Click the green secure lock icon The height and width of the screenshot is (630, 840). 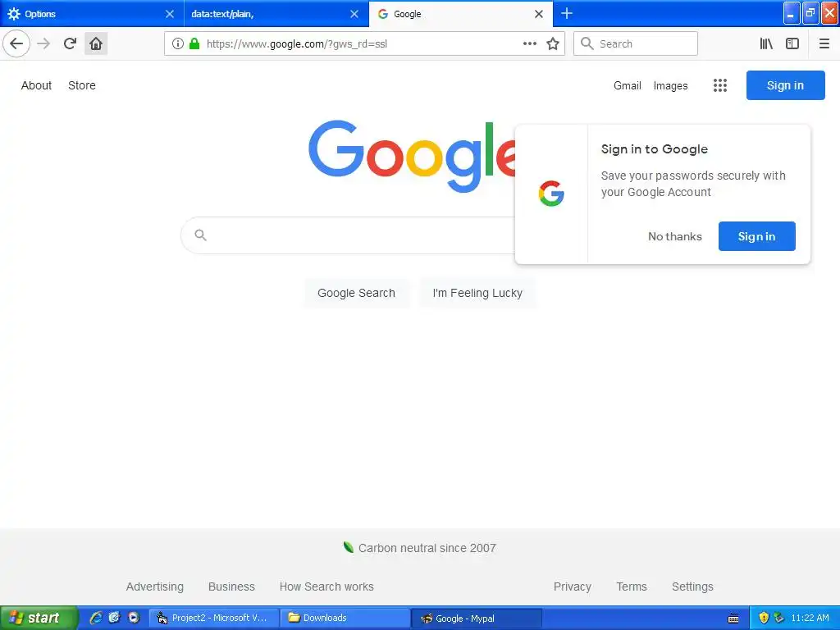tap(194, 43)
